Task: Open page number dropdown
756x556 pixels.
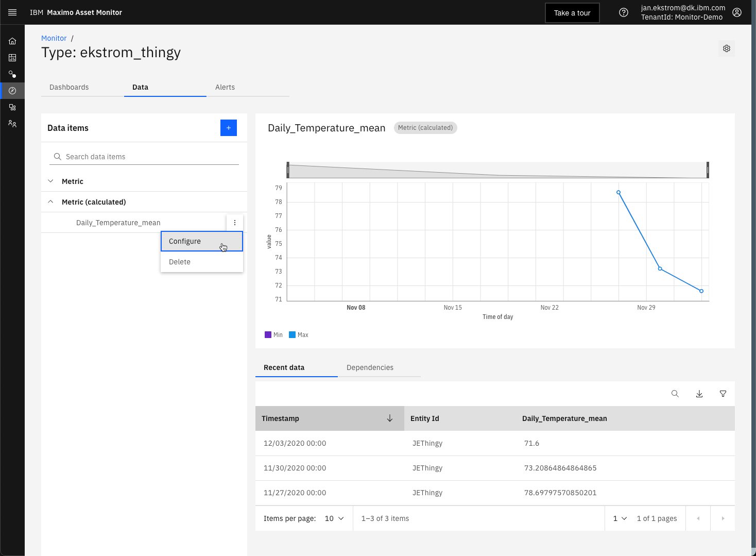Action: coord(620,518)
